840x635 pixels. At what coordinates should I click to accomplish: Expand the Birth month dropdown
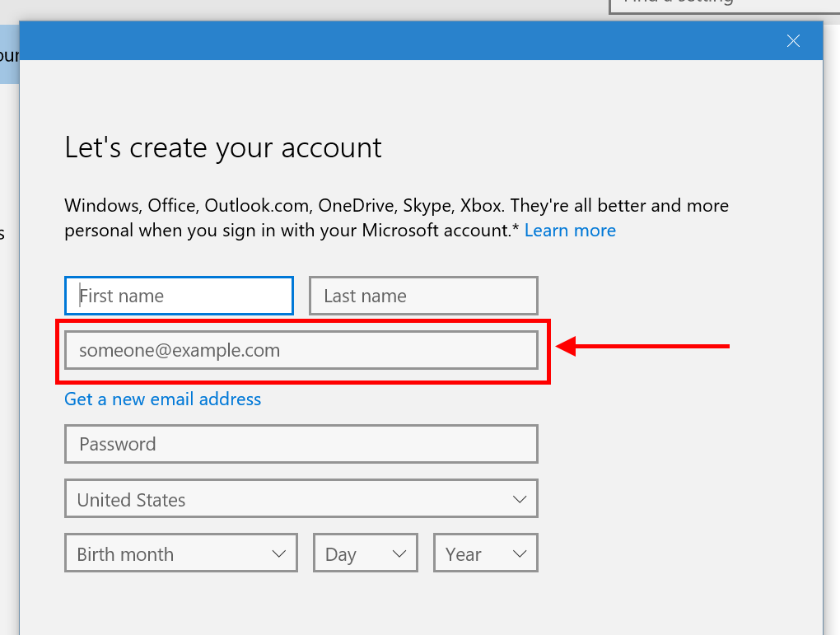point(181,553)
